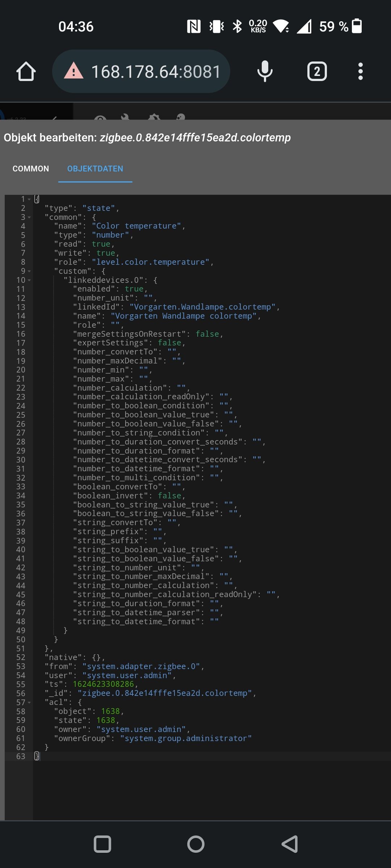
Task: Click the "boolean_invert" false value
Action: 169,496
